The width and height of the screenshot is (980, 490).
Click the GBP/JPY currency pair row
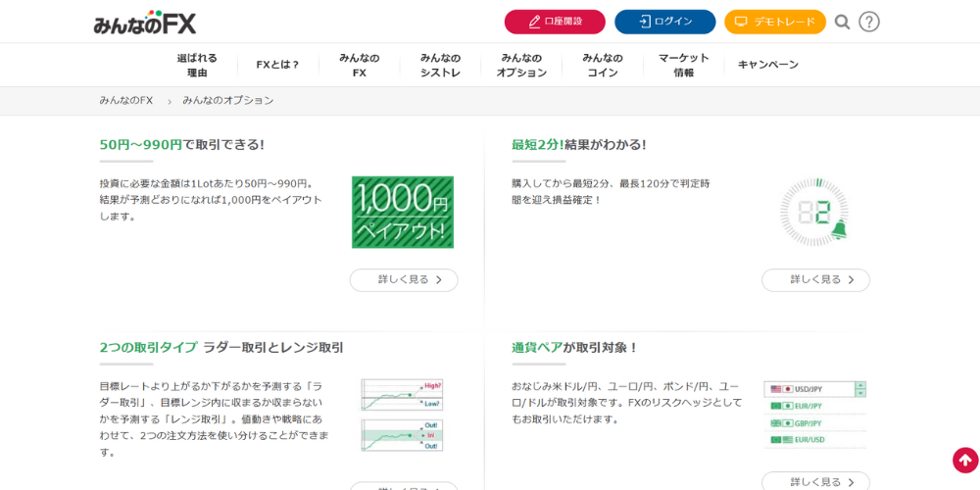[815, 423]
